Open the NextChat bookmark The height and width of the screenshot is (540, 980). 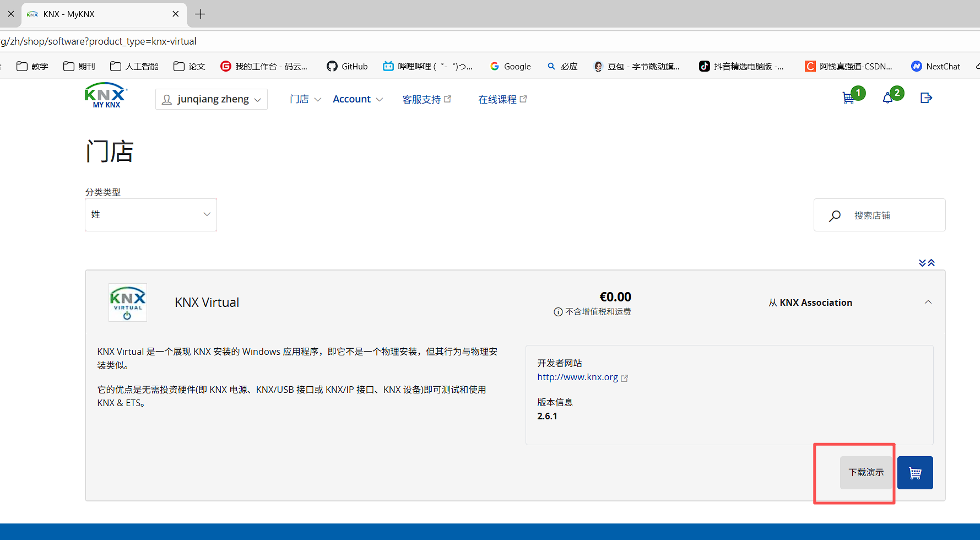click(935, 66)
